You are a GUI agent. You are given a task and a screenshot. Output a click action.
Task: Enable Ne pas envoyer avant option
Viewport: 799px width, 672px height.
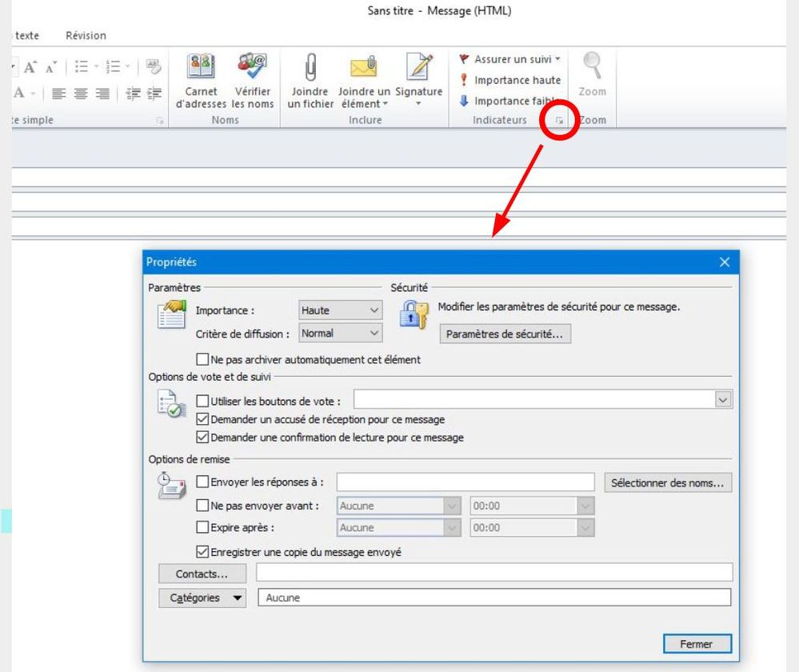pyautogui.click(x=202, y=506)
